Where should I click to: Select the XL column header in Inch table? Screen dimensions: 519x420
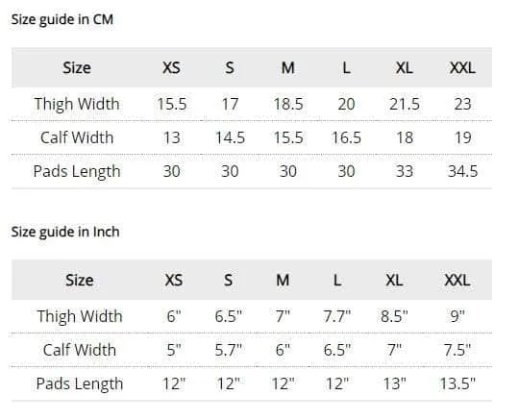pyautogui.click(x=394, y=281)
